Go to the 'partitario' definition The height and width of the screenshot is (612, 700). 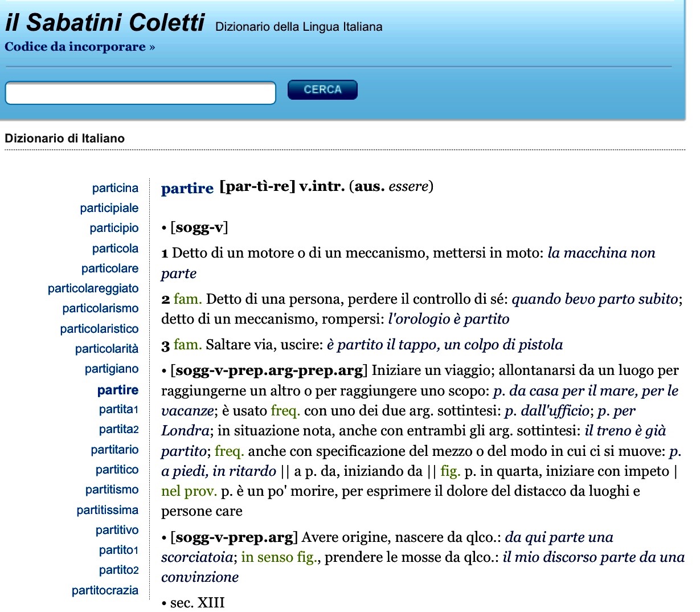(x=114, y=450)
